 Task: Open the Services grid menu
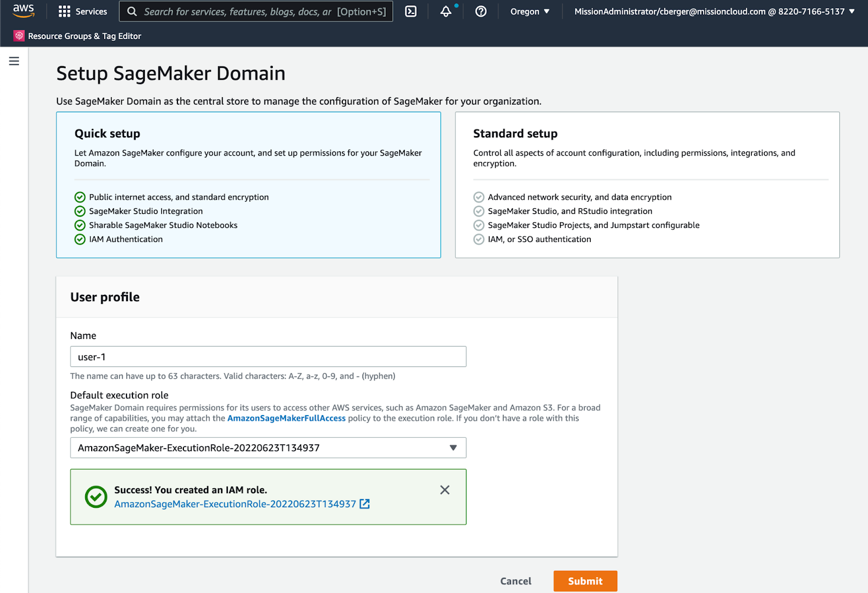(65, 11)
